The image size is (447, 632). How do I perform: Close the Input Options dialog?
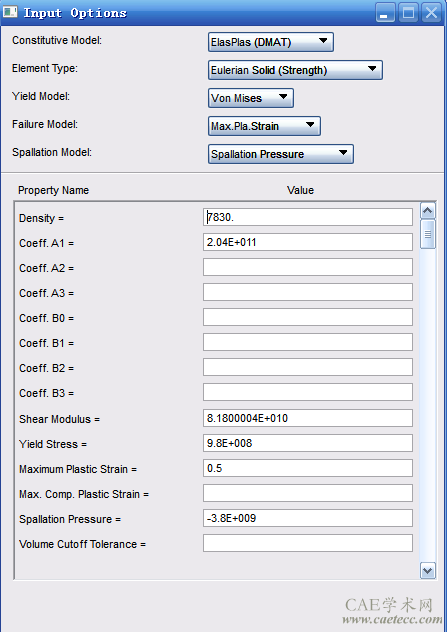(432, 12)
